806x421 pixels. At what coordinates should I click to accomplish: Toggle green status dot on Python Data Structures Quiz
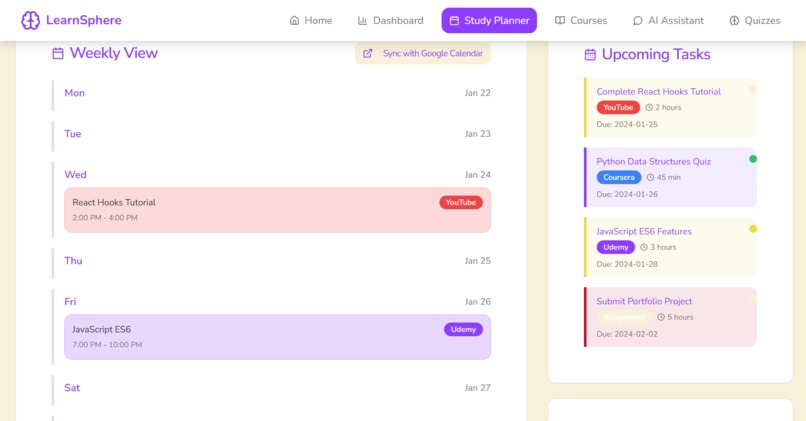pyautogui.click(x=753, y=159)
